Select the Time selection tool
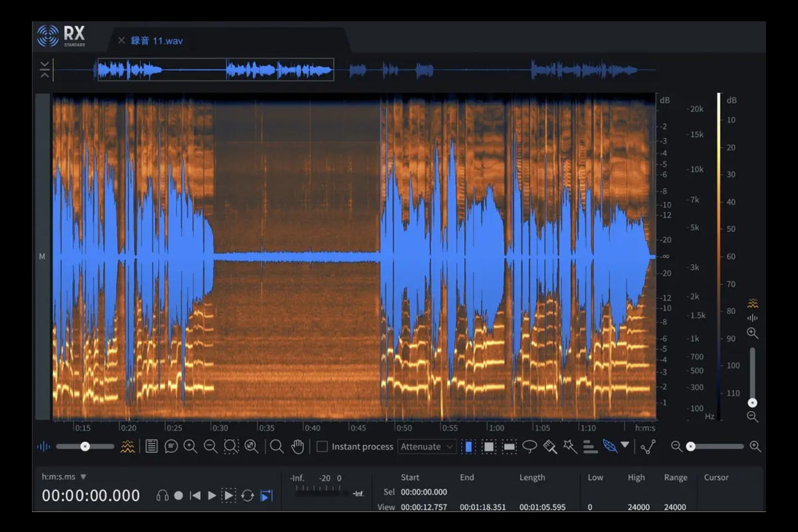The height and width of the screenshot is (532, 798). 469,447
